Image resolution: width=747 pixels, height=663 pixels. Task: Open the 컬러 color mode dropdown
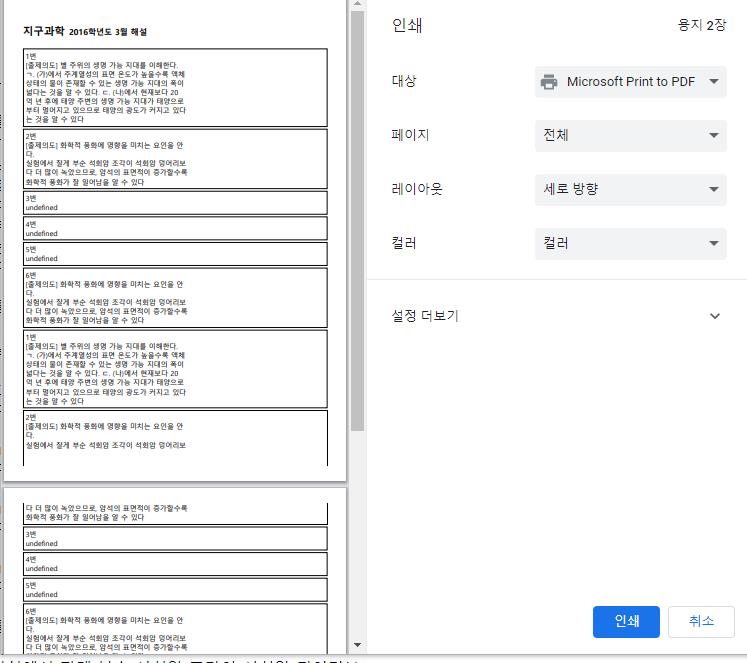tap(630, 243)
